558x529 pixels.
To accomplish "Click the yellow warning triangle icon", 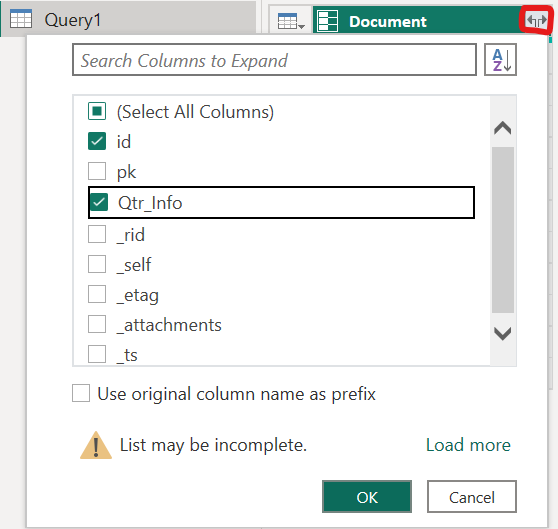I will click(96, 445).
